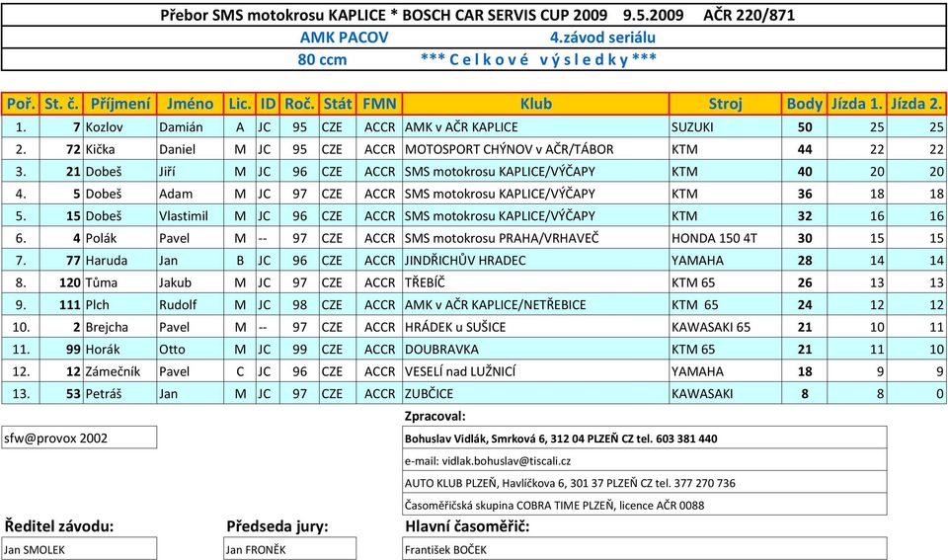Click the 'COBRA TIME PLZEŇ' line
The height and width of the screenshot is (560, 948).
click(645, 505)
